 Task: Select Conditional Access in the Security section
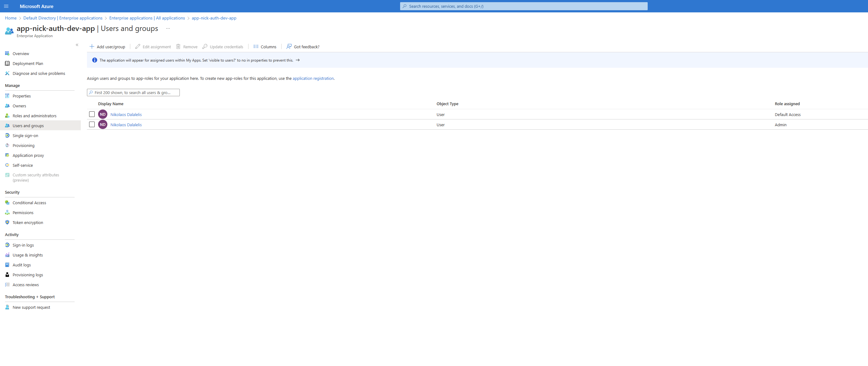29,203
